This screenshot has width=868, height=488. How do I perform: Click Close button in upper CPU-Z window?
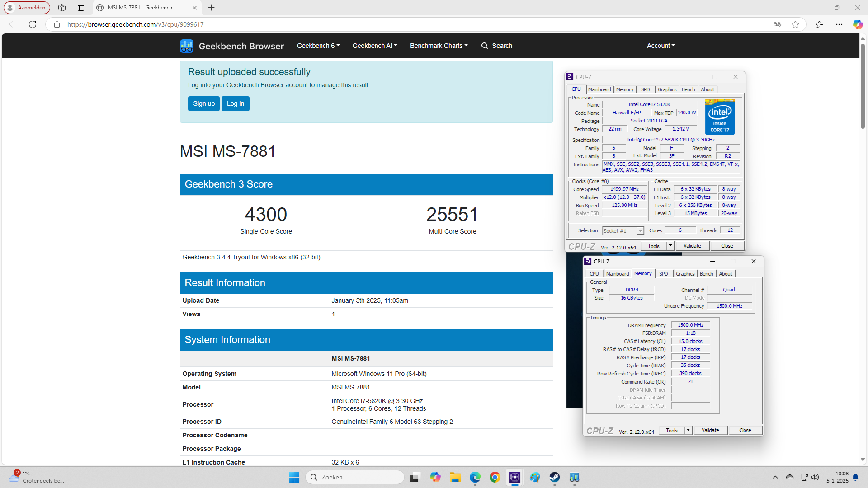[727, 246]
